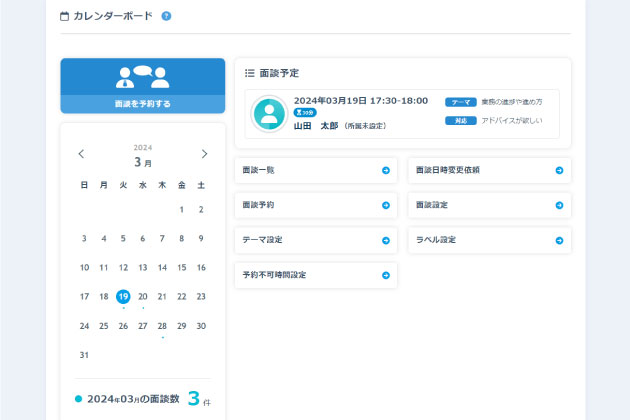This screenshot has width=630, height=420.
Task: Select March 2 in the calendar
Action: click(201, 209)
